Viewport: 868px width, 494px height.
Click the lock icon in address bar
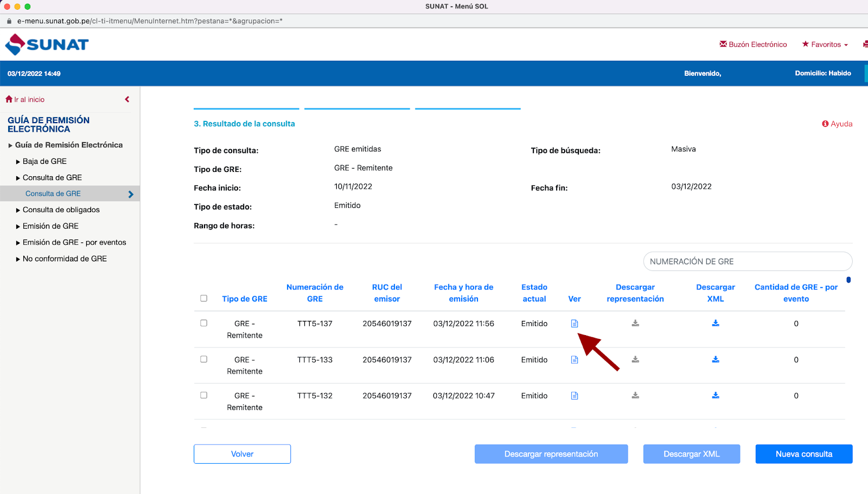click(9, 21)
